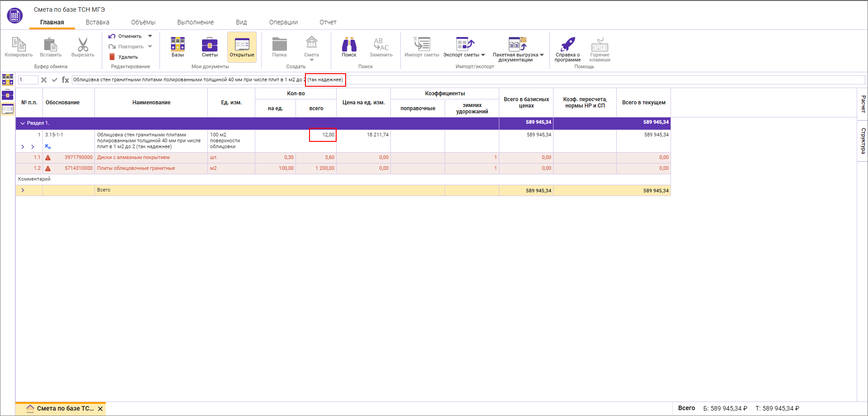Screen dimensions: 868x416
Task: Click the left sidebar briefcase icon
Action: (8, 94)
